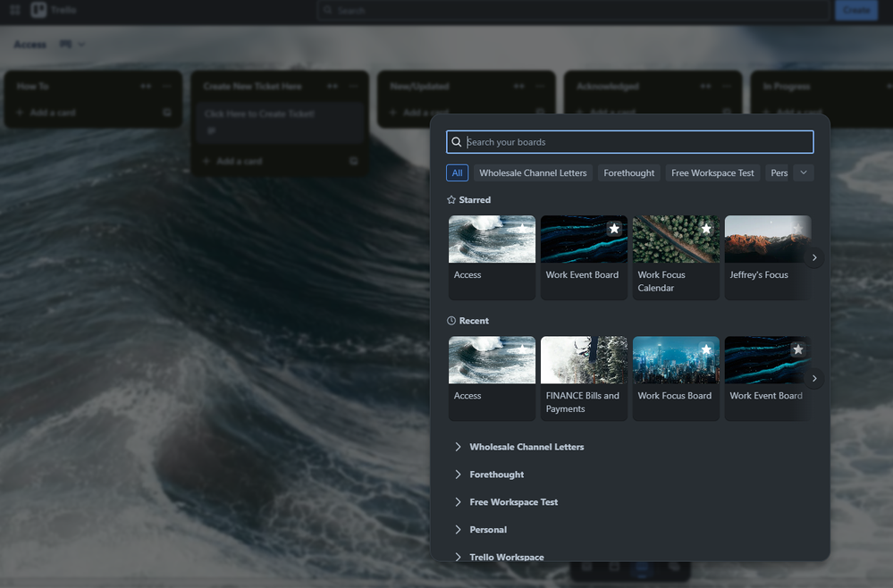Select the Wholesale Channel Letters filter chip
The image size is (893, 588).
click(x=533, y=172)
